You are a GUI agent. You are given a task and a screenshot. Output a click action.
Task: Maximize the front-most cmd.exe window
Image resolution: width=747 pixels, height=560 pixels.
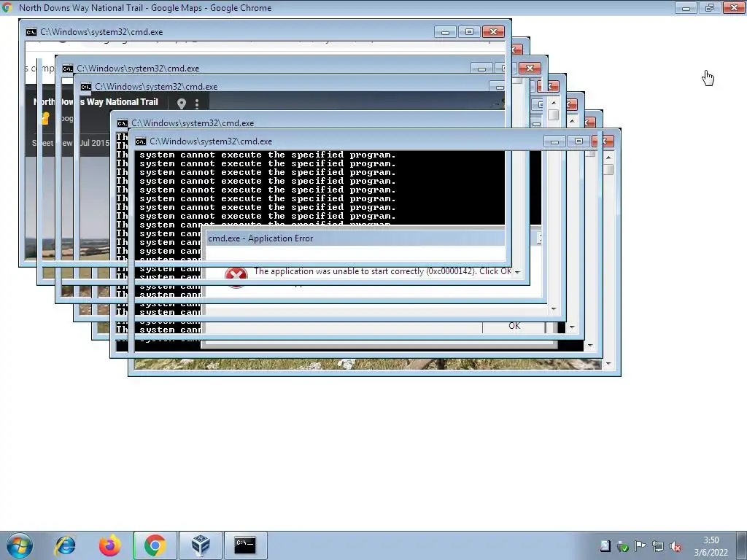coord(578,141)
